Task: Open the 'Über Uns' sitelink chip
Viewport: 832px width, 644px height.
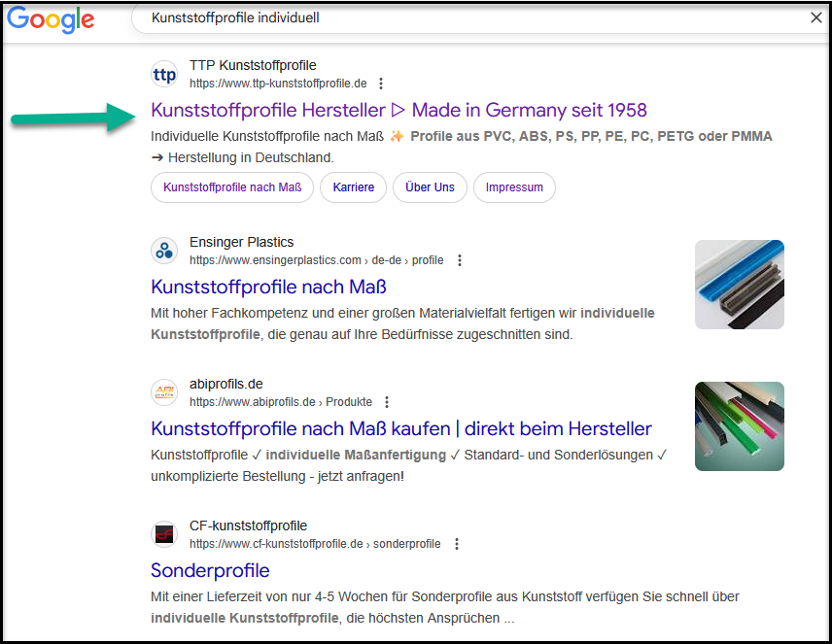Action: click(x=430, y=187)
